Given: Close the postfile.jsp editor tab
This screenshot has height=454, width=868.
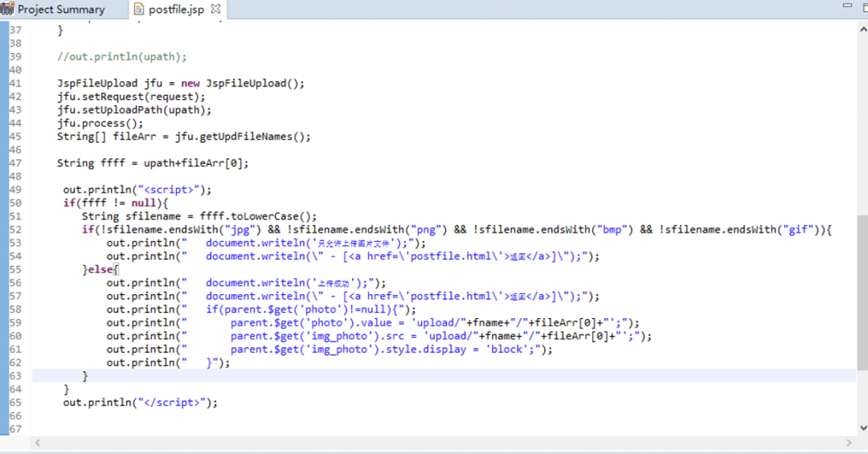Looking at the screenshot, I should tap(215, 10).
